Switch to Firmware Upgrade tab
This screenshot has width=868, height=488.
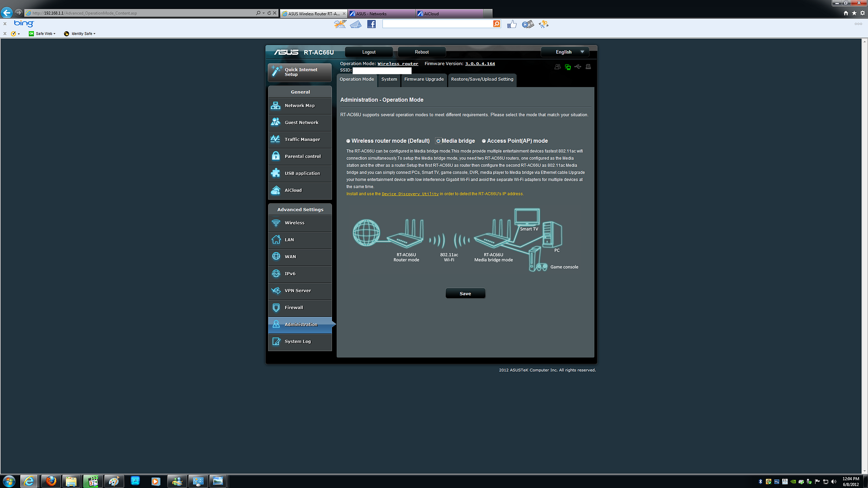click(x=424, y=80)
